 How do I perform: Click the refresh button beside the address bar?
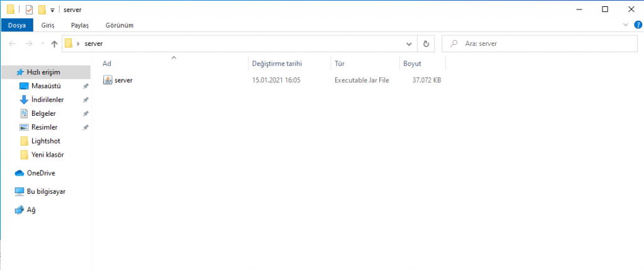[x=426, y=44]
